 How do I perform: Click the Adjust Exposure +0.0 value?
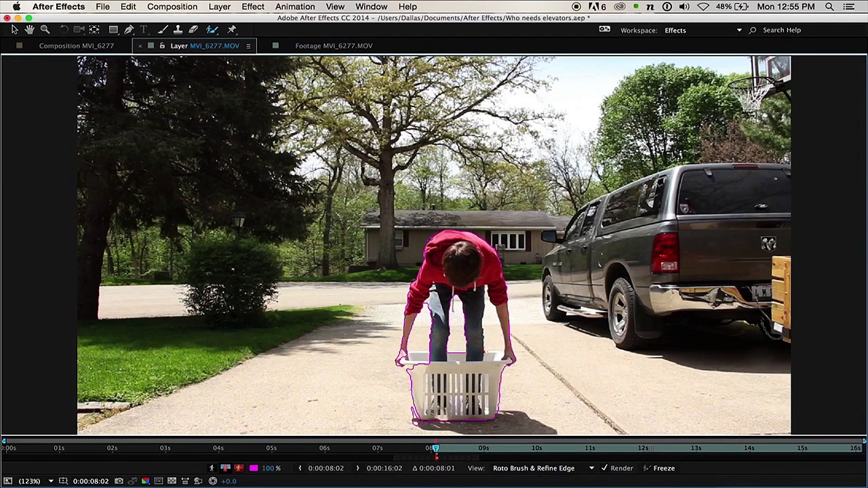(x=229, y=481)
